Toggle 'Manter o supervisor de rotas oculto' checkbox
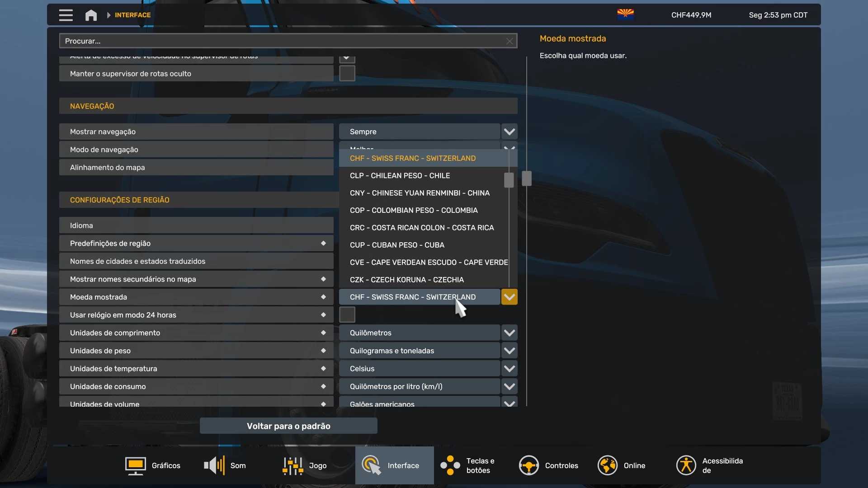This screenshot has height=488, width=868. click(347, 73)
